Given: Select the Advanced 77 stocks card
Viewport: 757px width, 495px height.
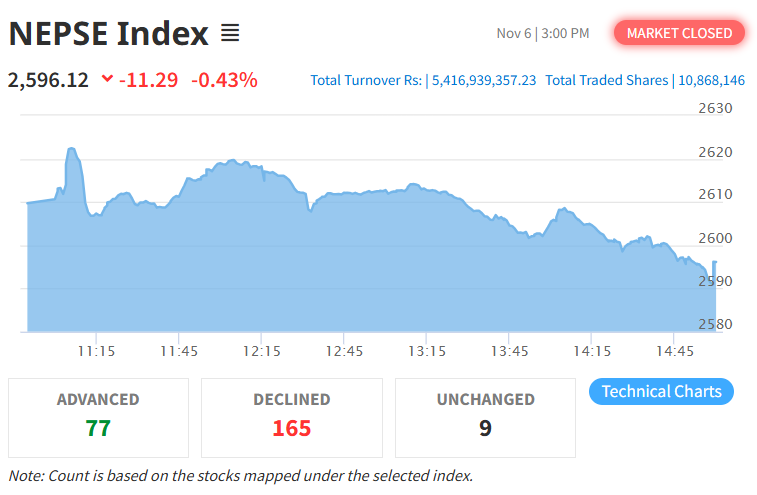Looking at the screenshot, I should pyautogui.click(x=98, y=416).
